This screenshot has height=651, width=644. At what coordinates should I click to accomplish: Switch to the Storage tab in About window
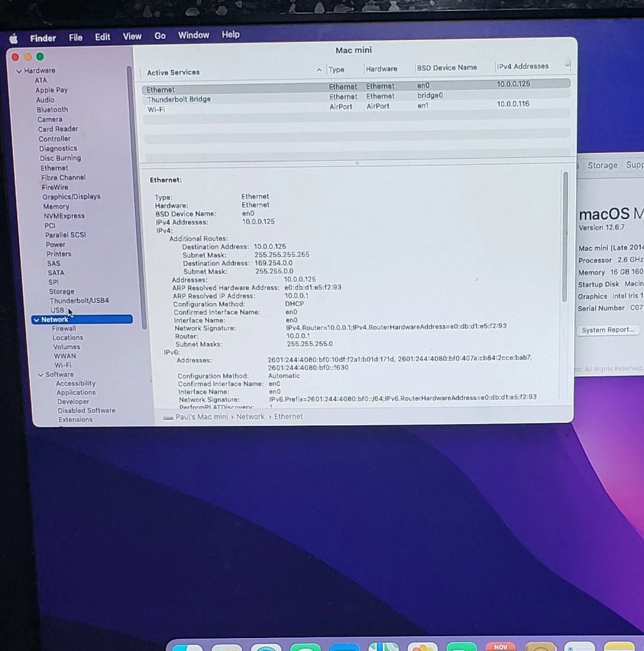(x=602, y=165)
